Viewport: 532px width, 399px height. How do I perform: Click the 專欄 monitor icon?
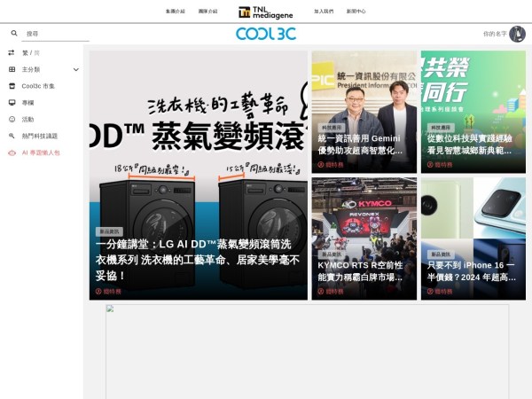pos(12,103)
